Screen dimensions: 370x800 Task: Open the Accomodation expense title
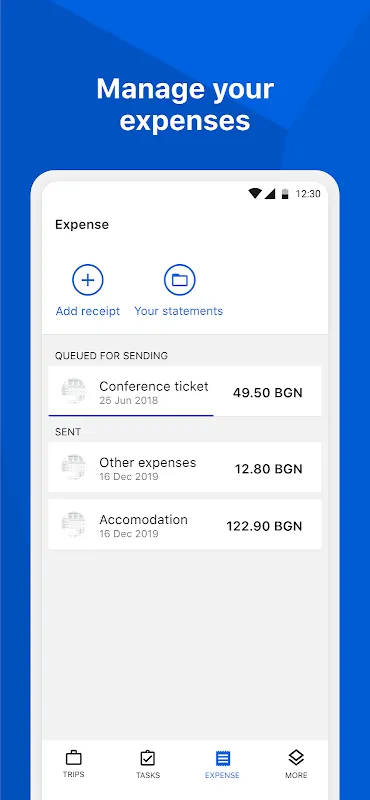tap(143, 519)
